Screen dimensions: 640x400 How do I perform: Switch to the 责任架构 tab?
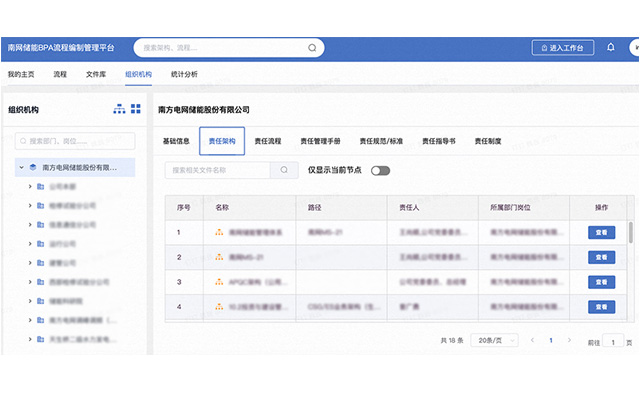222,141
